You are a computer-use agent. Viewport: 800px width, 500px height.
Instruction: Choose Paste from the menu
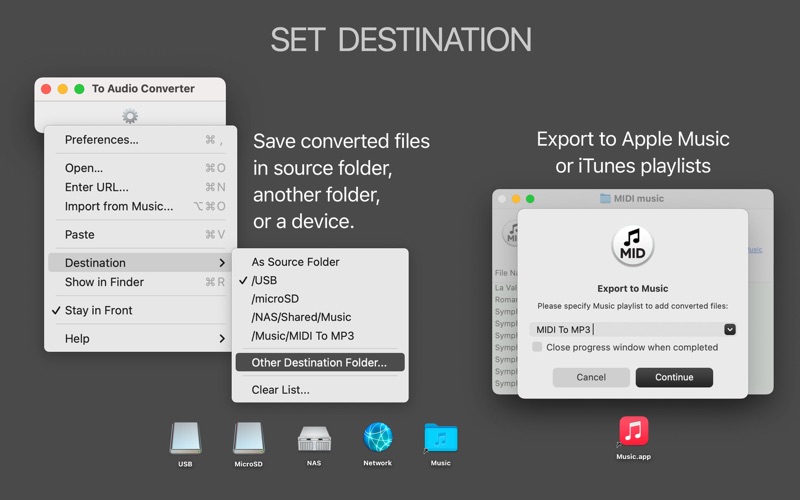click(x=141, y=235)
